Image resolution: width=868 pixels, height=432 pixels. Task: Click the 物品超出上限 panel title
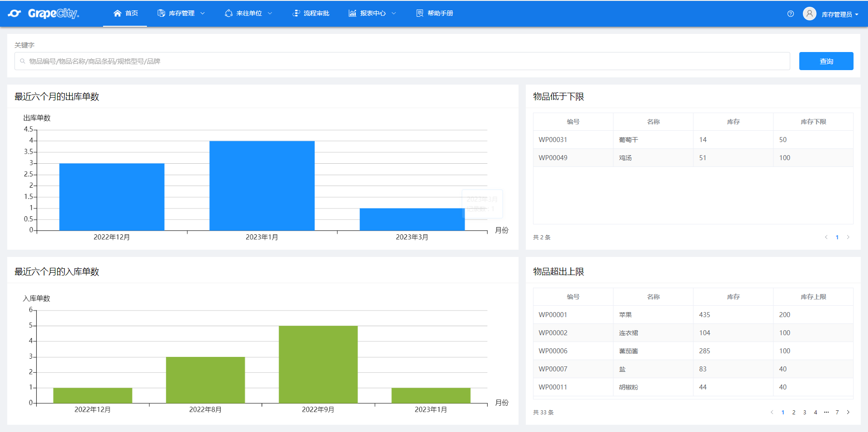558,271
